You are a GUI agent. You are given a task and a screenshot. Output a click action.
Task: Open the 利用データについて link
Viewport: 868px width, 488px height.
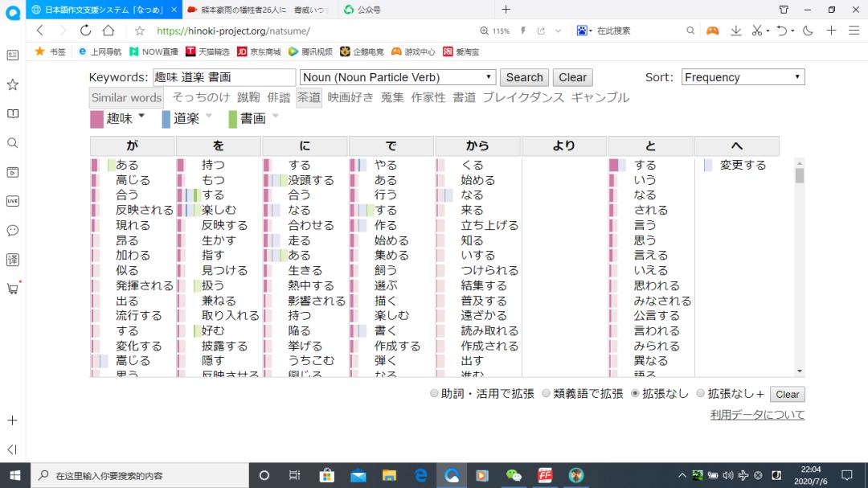tap(756, 413)
